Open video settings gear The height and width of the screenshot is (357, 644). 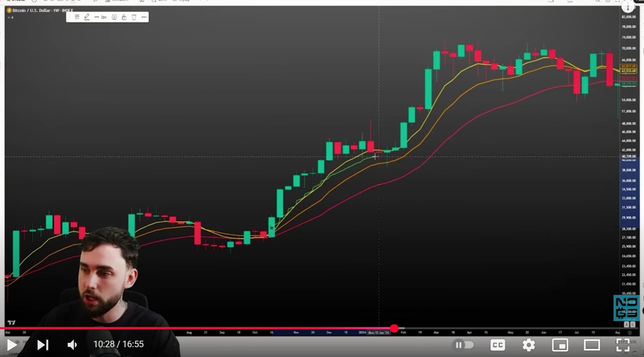[x=528, y=344]
